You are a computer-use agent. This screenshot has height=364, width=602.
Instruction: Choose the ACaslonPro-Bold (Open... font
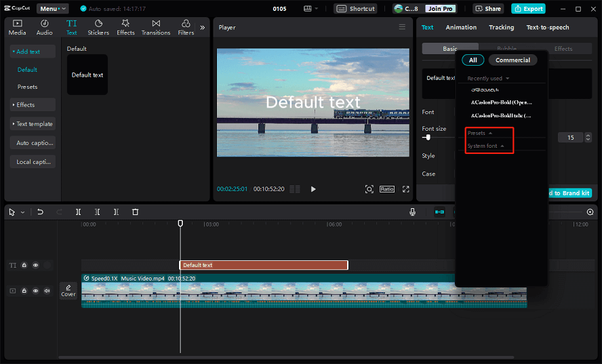pos(502,102)
